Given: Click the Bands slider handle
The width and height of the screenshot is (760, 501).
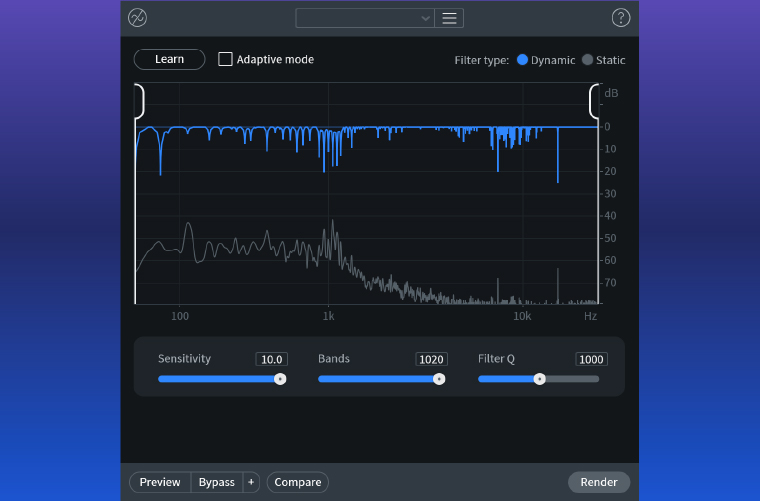Looking at the screenshot, I should (x=439, y=379).
